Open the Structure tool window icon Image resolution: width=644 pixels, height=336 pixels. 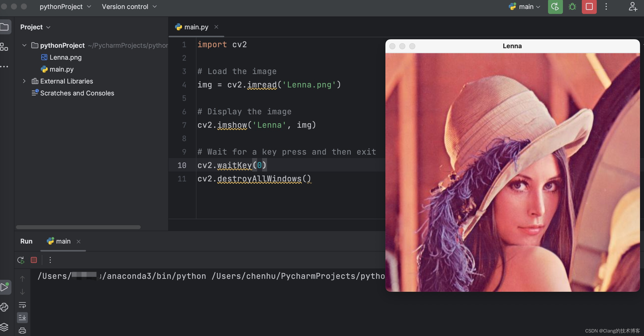(x=4, y=47)
